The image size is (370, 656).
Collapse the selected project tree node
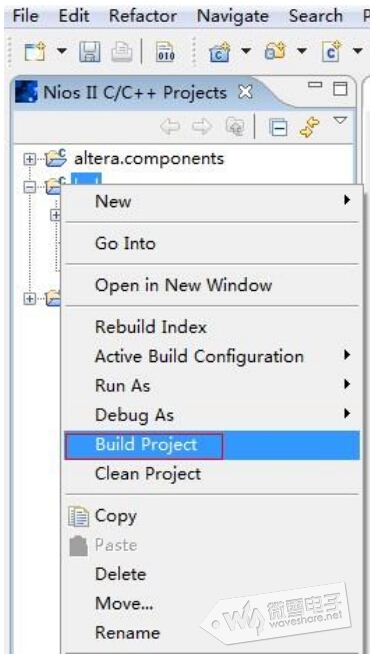tap(30, 188)
